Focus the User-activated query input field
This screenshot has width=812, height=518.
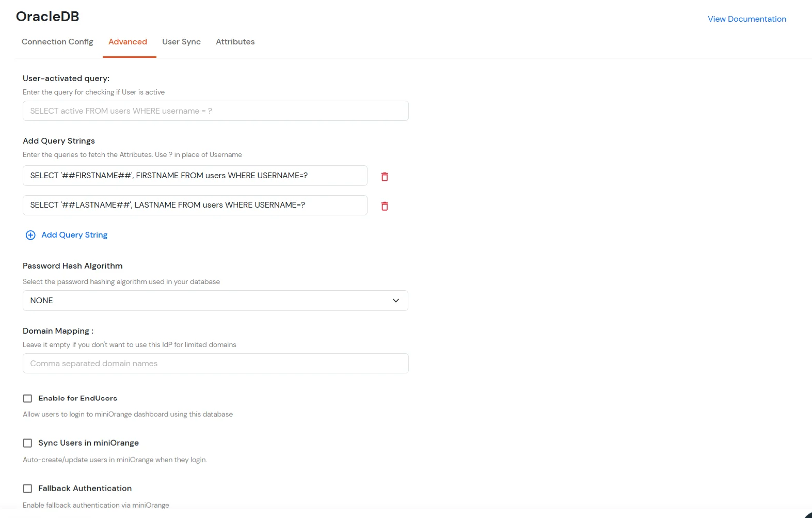[x=216, y=111]
